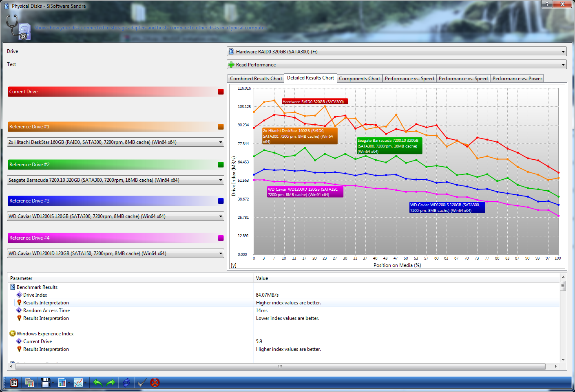Click the results list scroll up arrow
Image resolution: width=575 pixels, height=392 pixels.
(x=563, y=277)
